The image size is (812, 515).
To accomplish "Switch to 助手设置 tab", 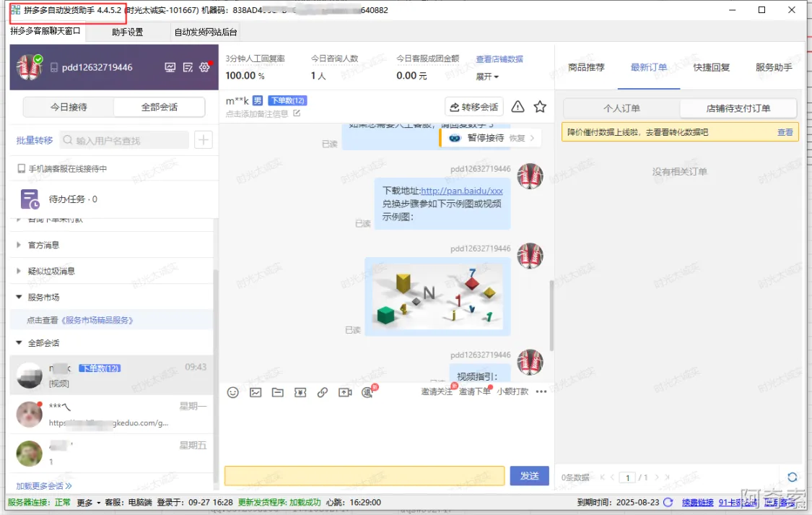I will pyautogui.click(x=127, y=32).
